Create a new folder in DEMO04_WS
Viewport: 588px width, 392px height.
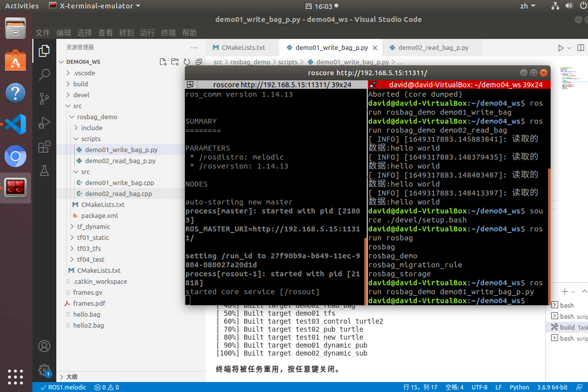coord(175,61)
